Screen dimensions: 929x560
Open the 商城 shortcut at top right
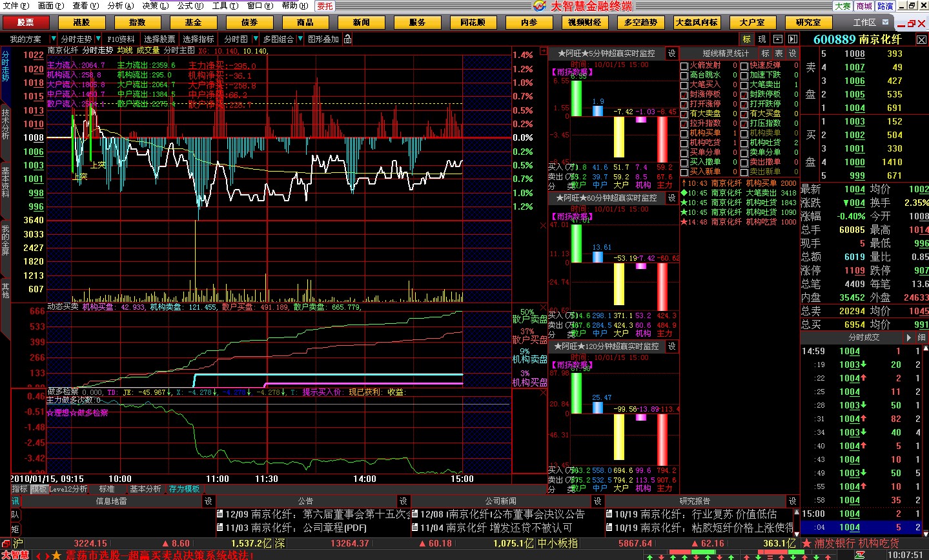864,6
